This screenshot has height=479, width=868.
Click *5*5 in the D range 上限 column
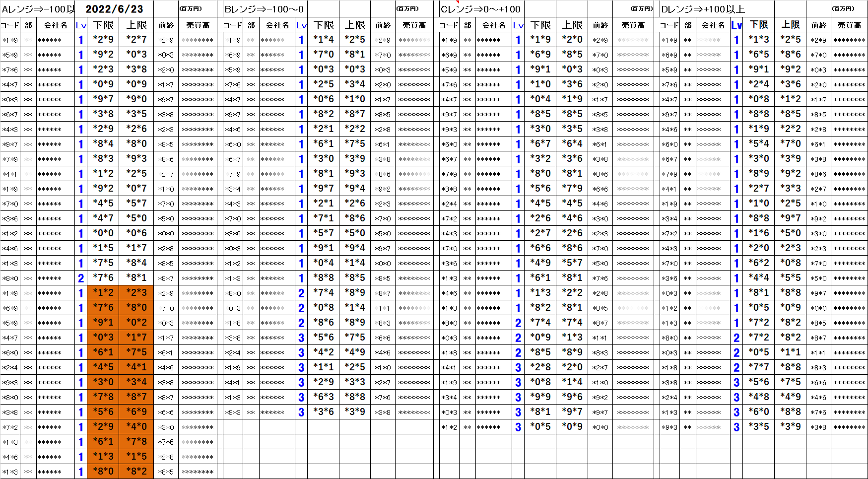[791, 278]
